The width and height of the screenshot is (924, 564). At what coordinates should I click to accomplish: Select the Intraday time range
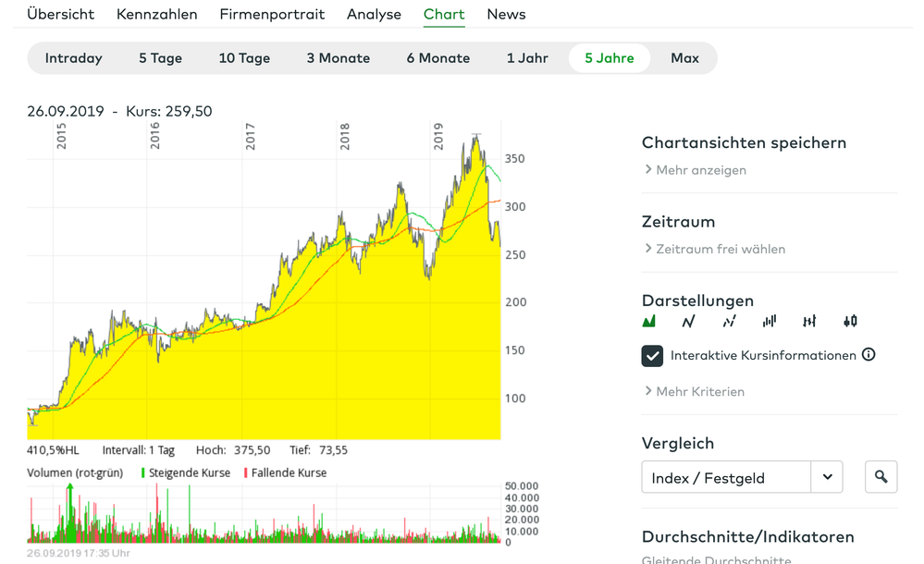pos(73,57)
